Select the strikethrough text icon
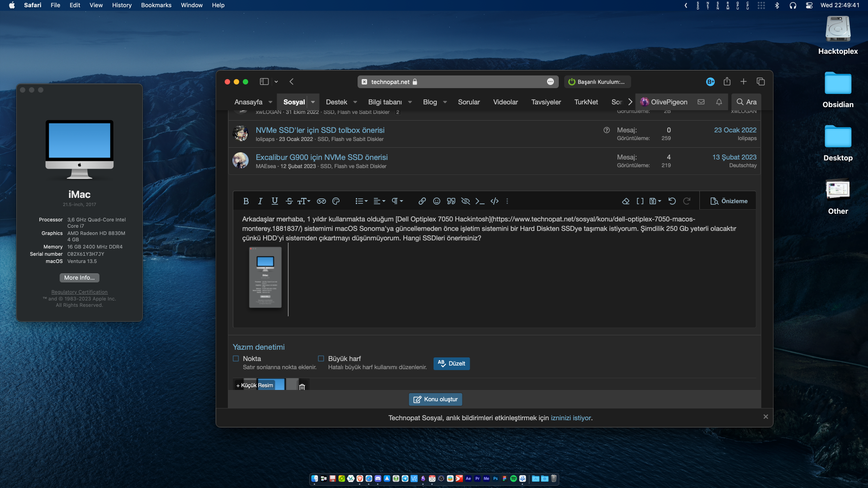The width and height of the screenshot is (868, 488). tap(289, 201)
